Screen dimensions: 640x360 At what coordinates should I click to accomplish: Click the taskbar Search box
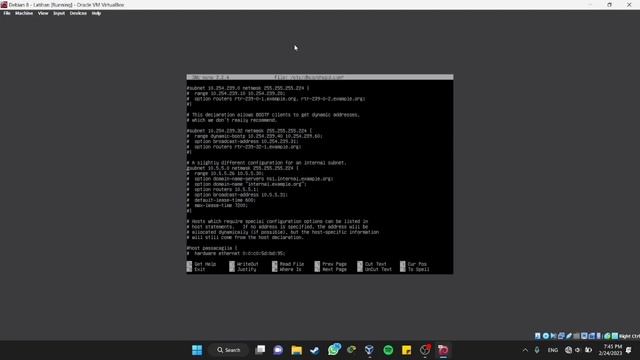click(x=229, y=350)
